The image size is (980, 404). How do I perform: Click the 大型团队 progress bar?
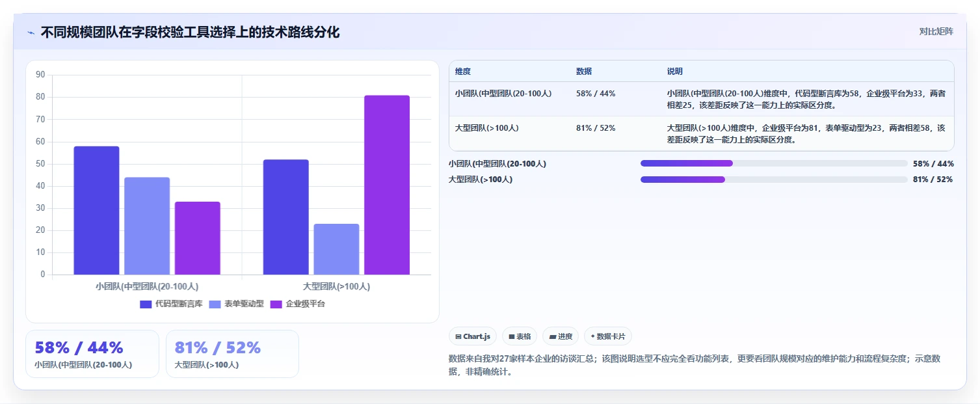click(x=774, y=179)
